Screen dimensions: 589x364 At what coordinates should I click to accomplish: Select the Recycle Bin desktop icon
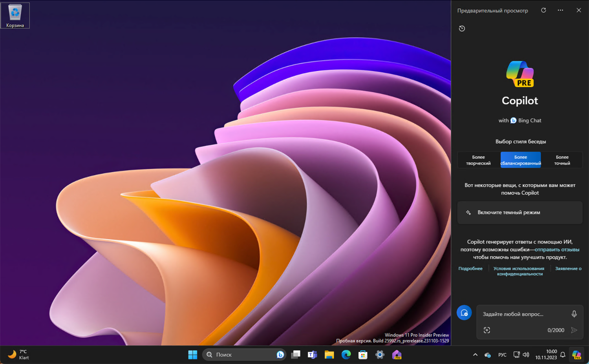(15, 16)
